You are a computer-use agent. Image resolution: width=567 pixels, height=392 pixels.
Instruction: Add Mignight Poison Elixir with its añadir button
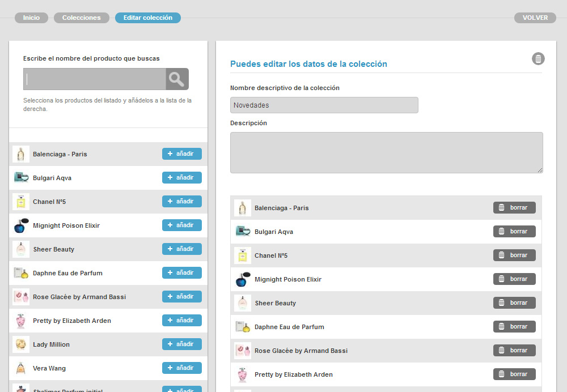click(182, 225)
